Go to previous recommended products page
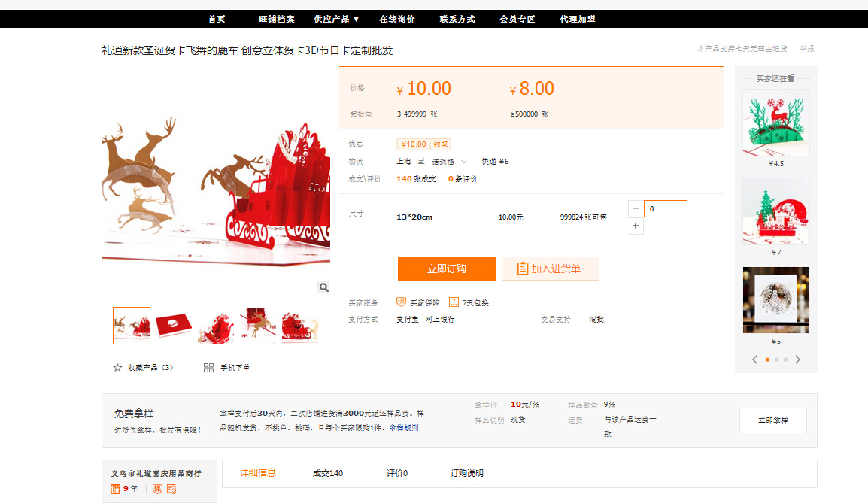This screenshot has height=504, width=868. (x=754, y=360)
